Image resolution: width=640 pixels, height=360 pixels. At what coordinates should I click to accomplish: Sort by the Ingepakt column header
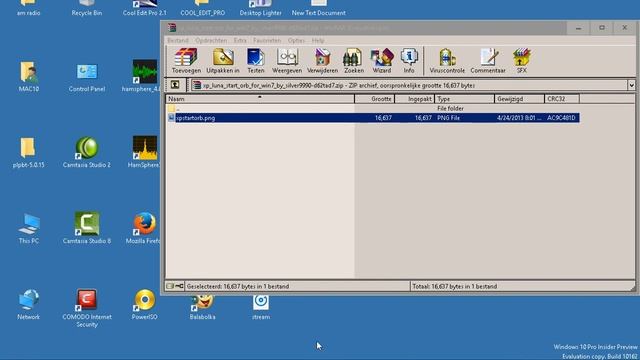(x=414, y=99)
